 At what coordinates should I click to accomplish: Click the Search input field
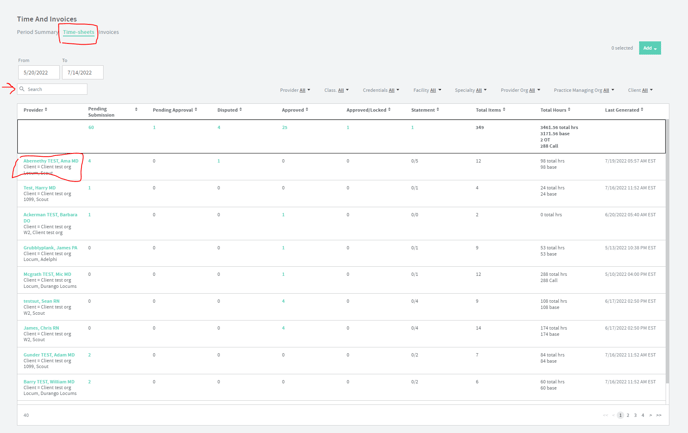(55, 89)
